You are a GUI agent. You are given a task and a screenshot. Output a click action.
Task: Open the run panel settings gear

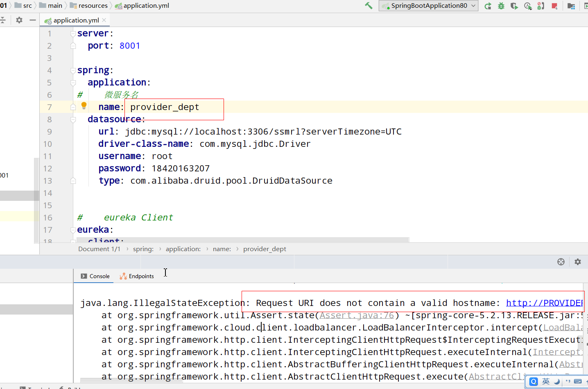point(578,262)
